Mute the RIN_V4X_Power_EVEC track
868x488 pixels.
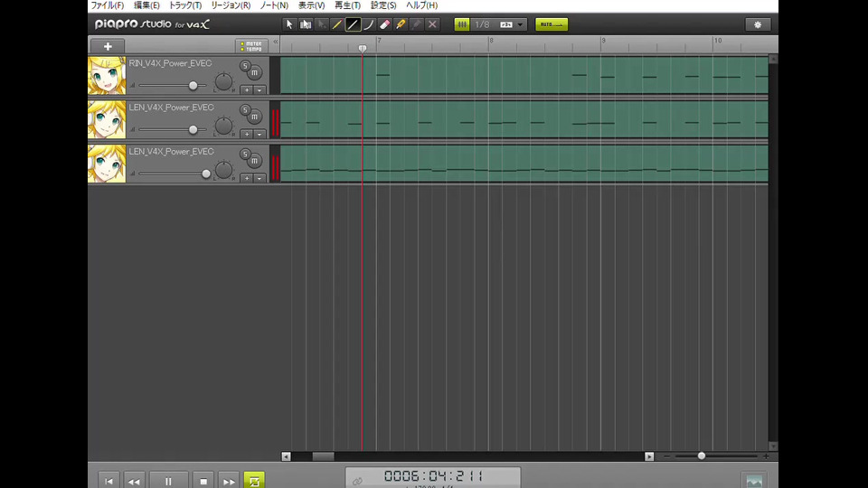255,72
